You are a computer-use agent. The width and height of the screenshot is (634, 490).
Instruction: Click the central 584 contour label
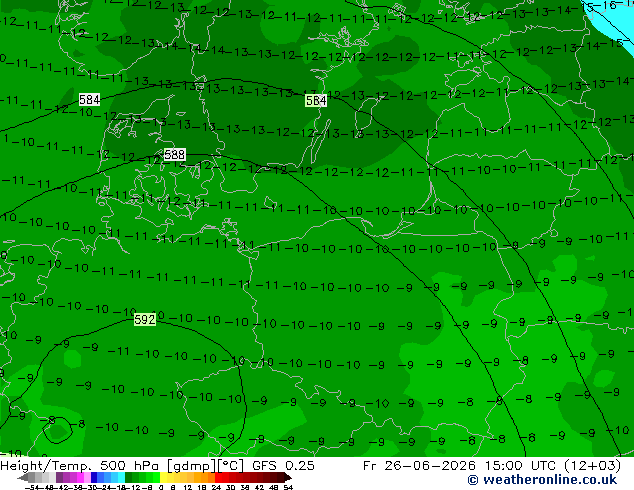[x=316, y=100]
